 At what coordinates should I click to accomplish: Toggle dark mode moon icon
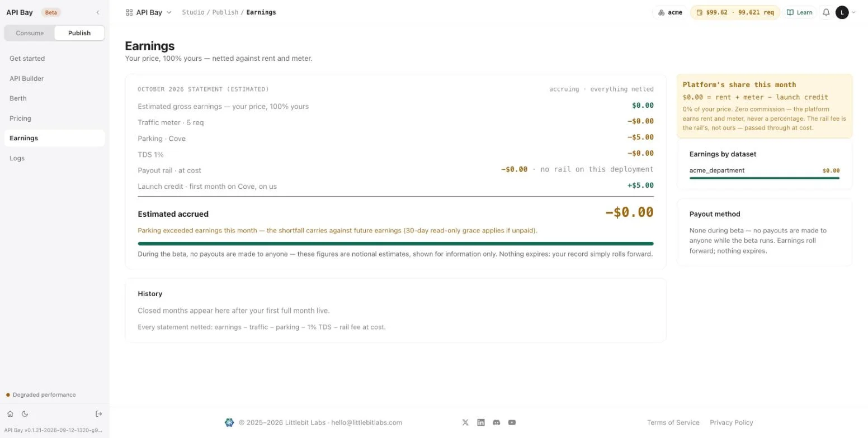[25, 414]
